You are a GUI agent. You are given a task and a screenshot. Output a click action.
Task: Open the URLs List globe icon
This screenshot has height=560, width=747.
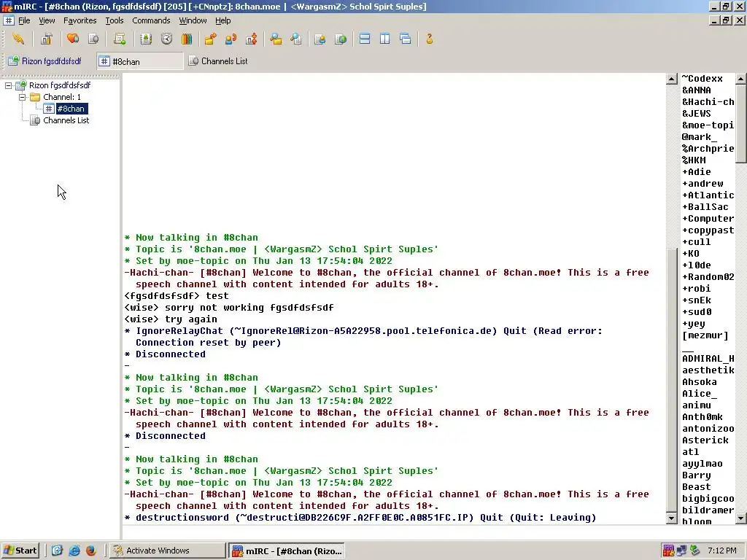[341, 39]
